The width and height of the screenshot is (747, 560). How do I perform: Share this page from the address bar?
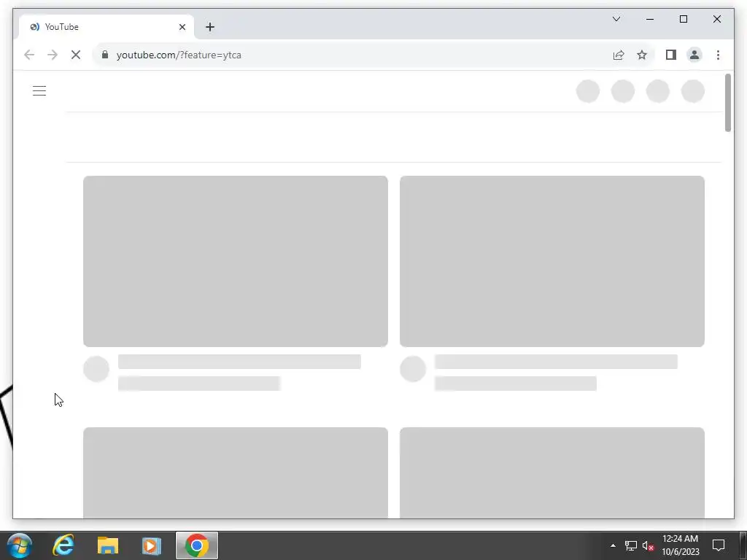point(619,55)
